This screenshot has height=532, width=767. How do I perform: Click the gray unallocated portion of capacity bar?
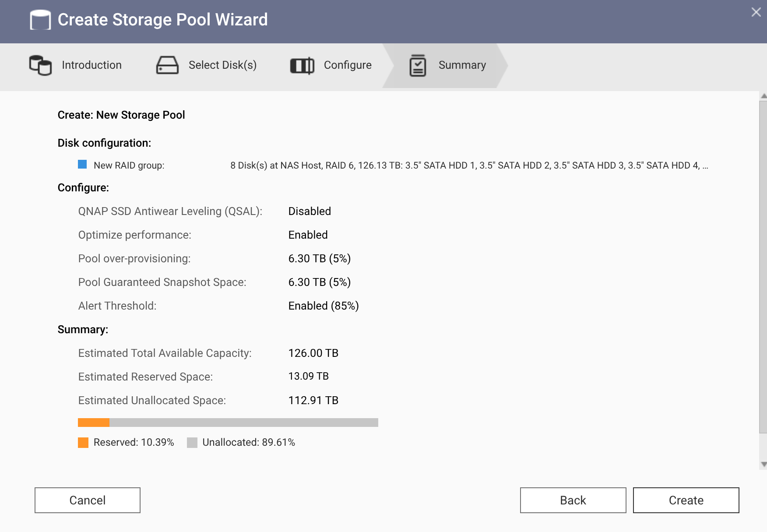tap(244, 423)
